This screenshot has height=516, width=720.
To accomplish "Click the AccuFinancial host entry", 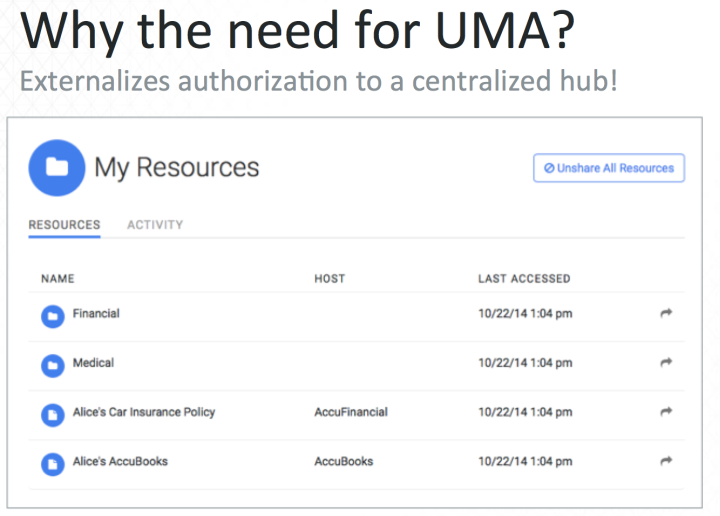I will (x=351, y=412).
